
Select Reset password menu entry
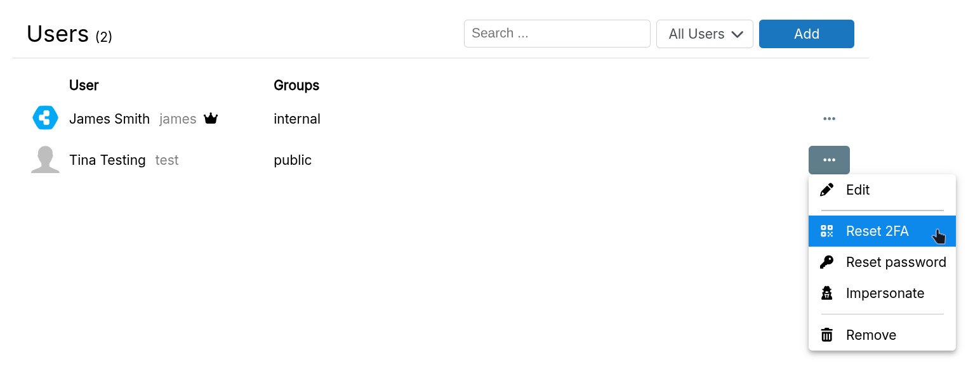[x=895, y=262]
